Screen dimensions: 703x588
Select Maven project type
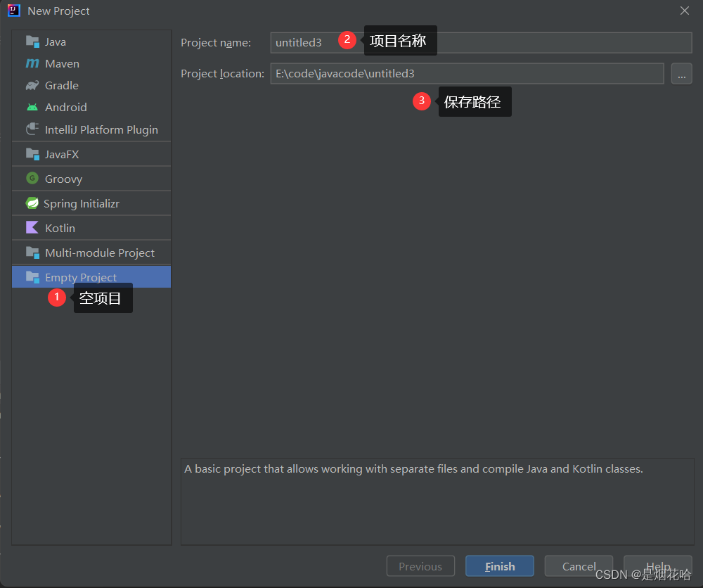point(91,63)
